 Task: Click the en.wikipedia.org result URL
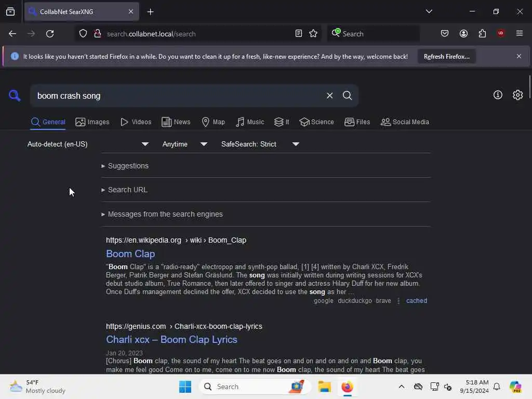pyautogui.click(x=176, y=240)
